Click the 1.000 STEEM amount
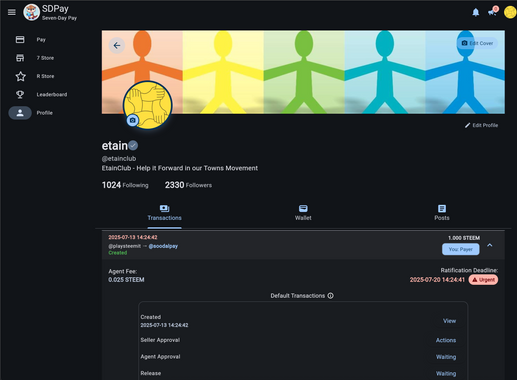Image resolution: width=517 pixels, height=380 pixels. click(464, 238)
